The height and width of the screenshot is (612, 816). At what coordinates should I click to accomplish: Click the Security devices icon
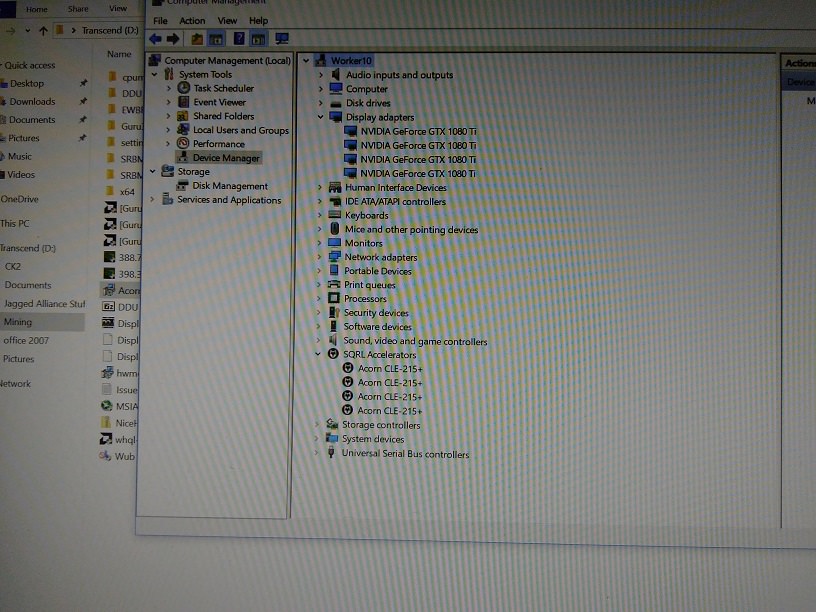pos(334,312)
